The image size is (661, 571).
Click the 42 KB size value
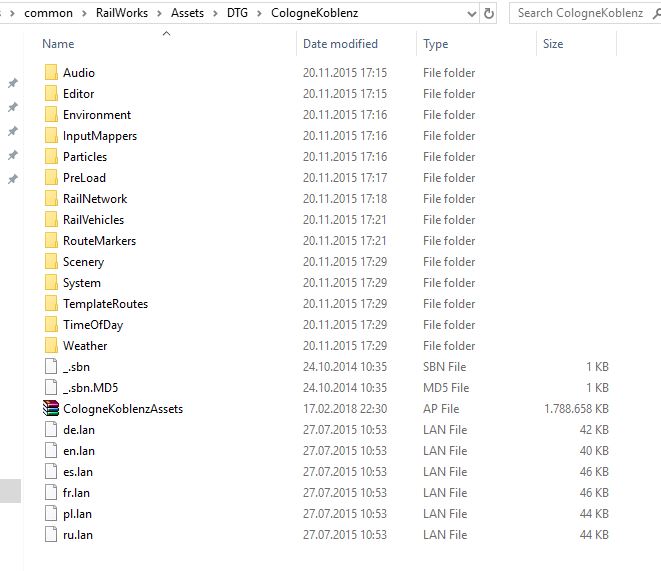[594, 430]
